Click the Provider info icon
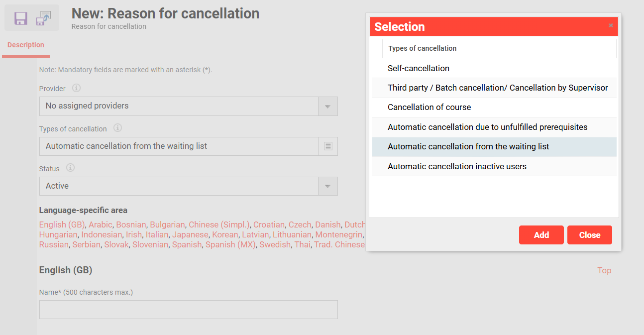The height and width of the screenshot is (335, 644). (x=75, y=88)
